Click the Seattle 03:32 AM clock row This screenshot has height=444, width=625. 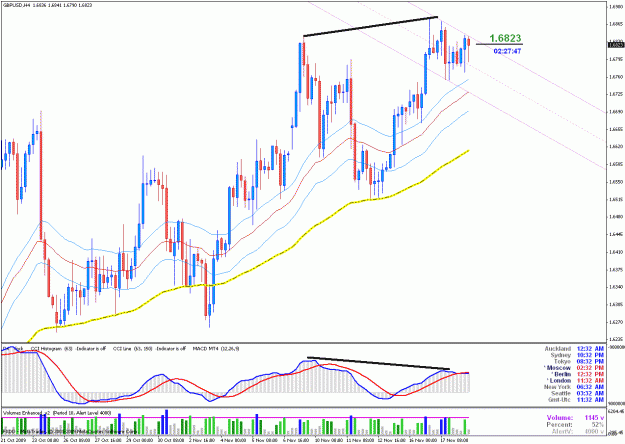coord(578,393)
